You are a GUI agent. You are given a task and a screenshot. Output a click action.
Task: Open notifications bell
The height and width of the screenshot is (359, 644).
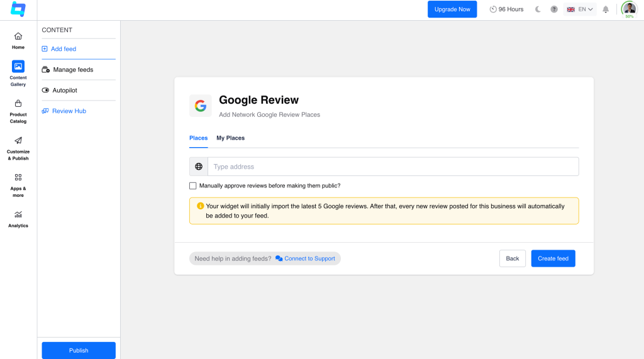click(x=606, y=9)
